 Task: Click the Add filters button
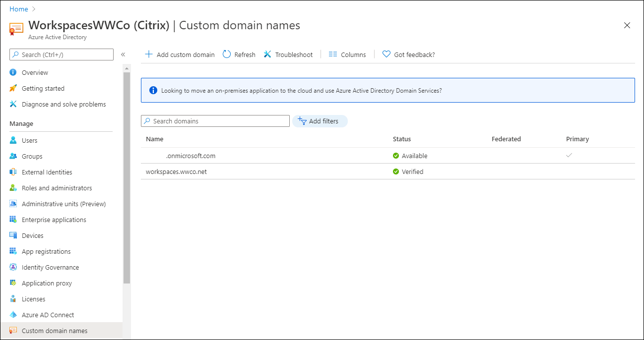[320, 121]
